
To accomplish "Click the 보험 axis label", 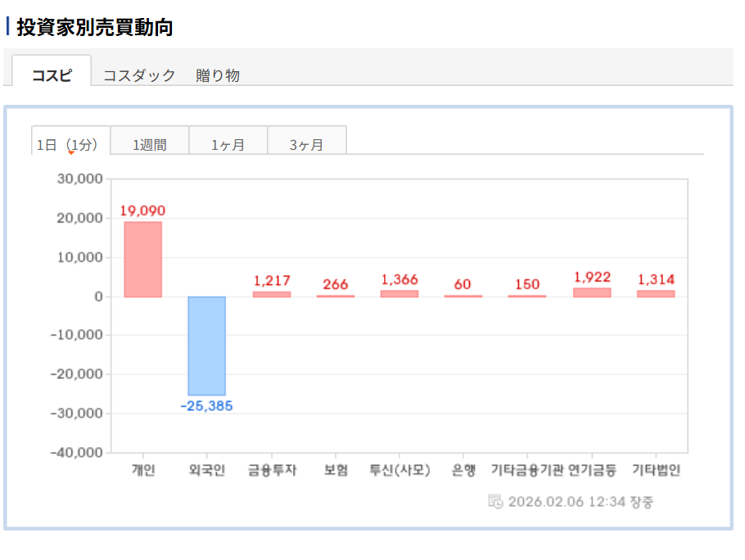I will [336, 470].
